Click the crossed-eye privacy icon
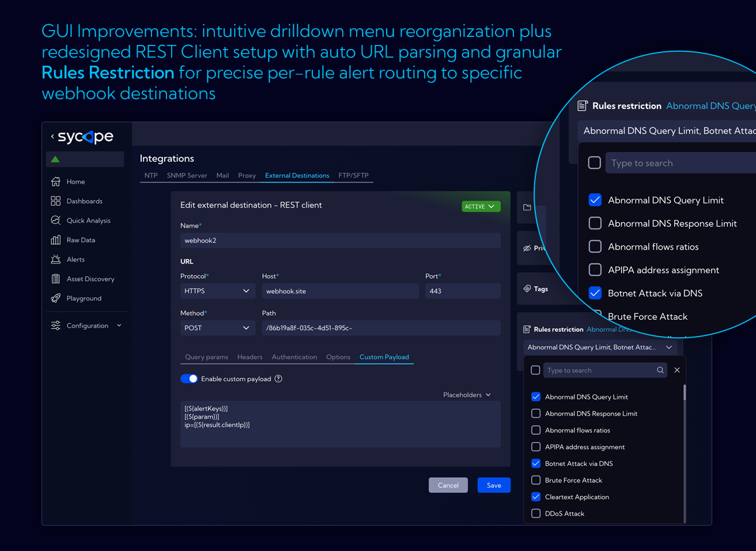This screenshot has height=551, width=756. 527,248
